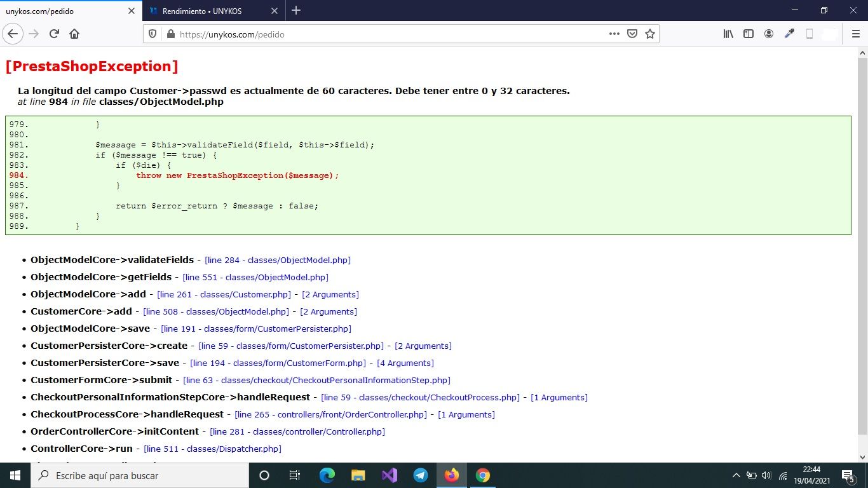Expand the 4 Arguments entry
The width and height of the screenshot is (868, 488).
[405, 363]
